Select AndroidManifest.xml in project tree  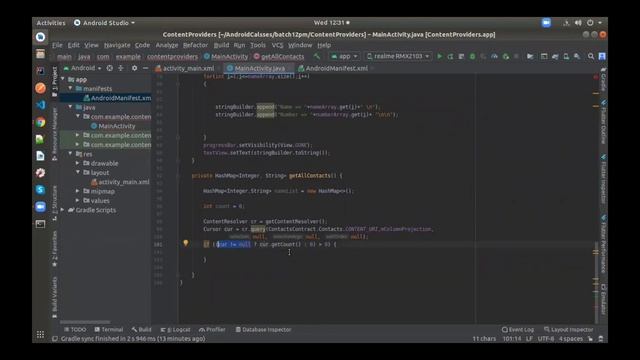point(117,98)
